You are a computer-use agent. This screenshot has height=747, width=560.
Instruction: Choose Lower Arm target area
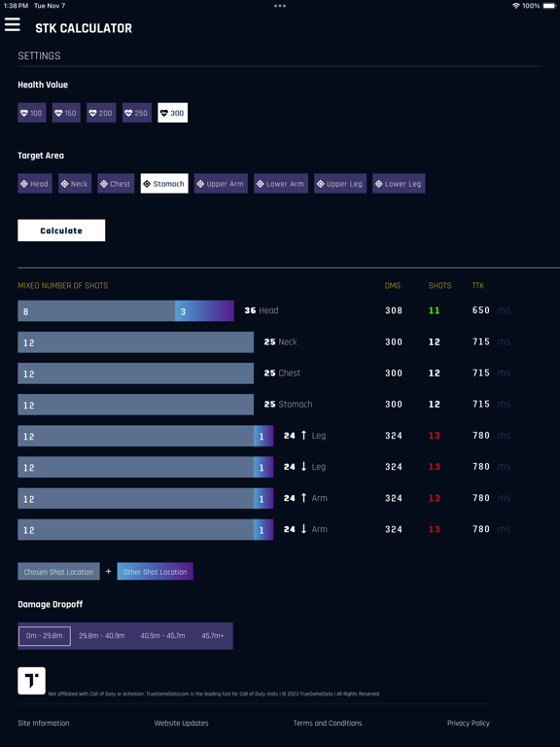tap(281, 184)
